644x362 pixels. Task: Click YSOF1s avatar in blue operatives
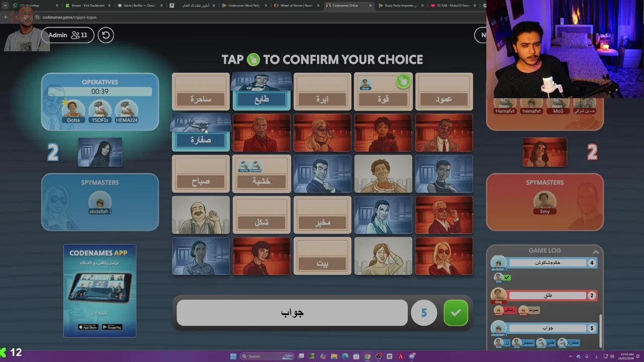(100, 110)
